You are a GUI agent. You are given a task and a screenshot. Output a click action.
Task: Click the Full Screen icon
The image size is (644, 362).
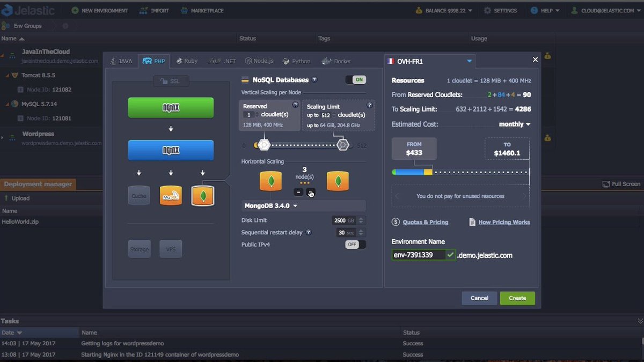pyautogui.click(x=606, y=184)
